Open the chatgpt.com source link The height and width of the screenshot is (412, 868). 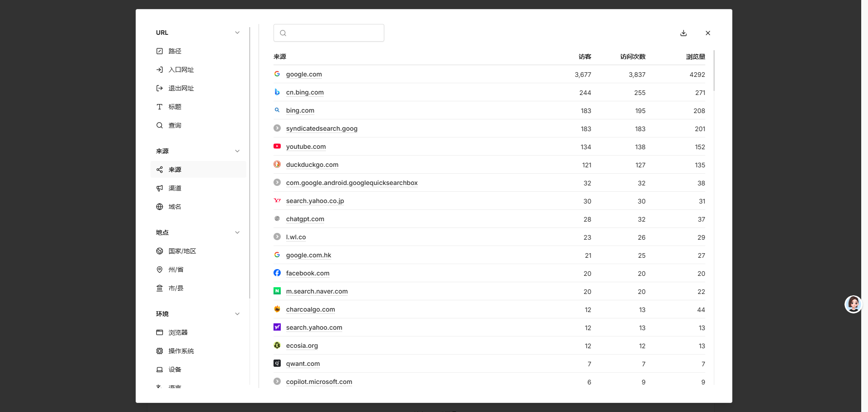(x=305, y=219)
